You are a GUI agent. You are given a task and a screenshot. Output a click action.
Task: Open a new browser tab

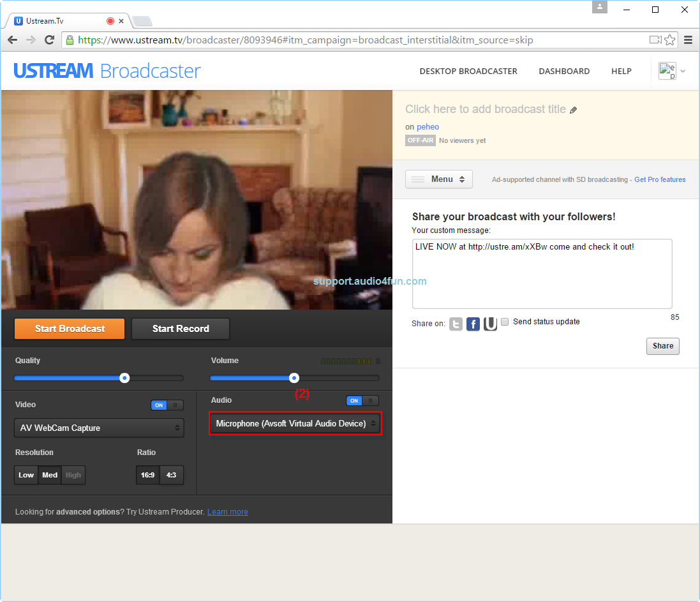click(x=142, y=21)
